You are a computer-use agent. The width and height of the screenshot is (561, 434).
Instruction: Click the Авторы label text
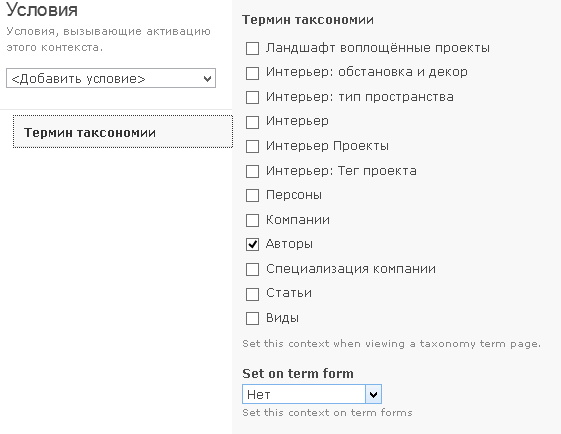289,244
